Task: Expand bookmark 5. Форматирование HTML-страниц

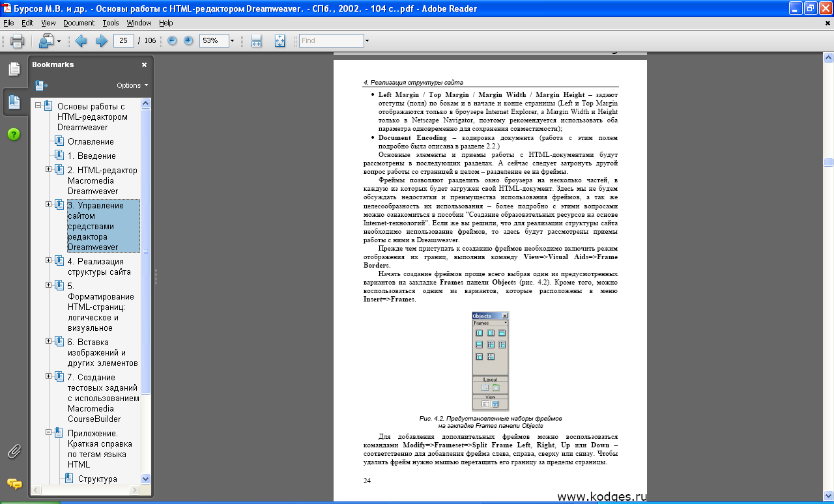Action: 49,285
